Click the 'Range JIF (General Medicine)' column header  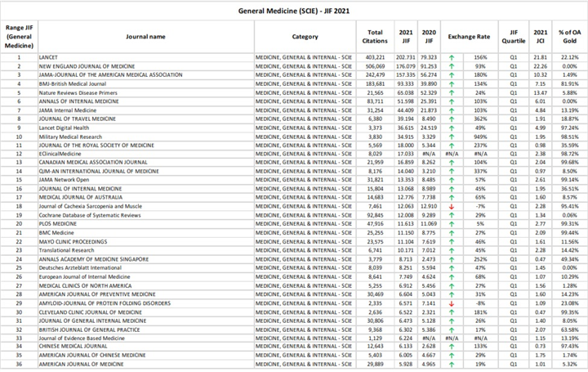pyautogui.click(x=19, y=37)
